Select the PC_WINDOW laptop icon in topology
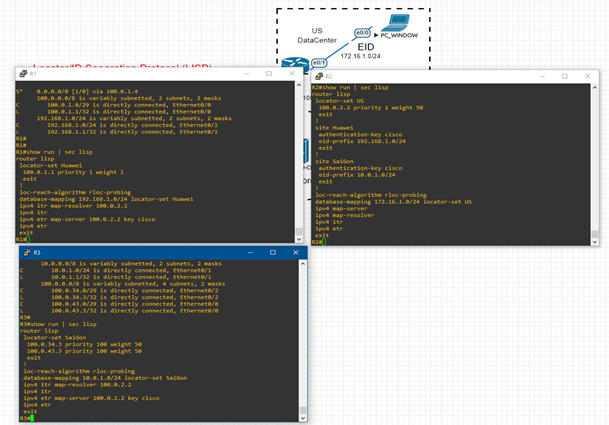The height and width of the screenshot is (425, 609). tap(395, 23)
